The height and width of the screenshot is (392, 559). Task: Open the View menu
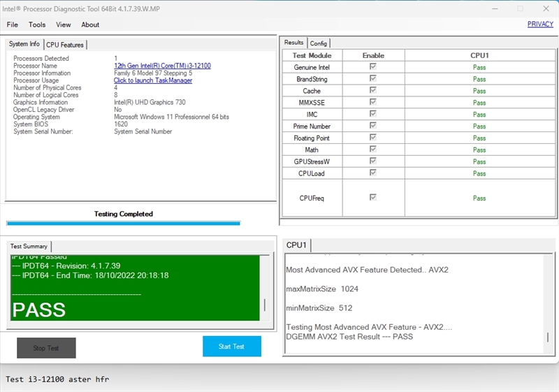coord(64,24)
